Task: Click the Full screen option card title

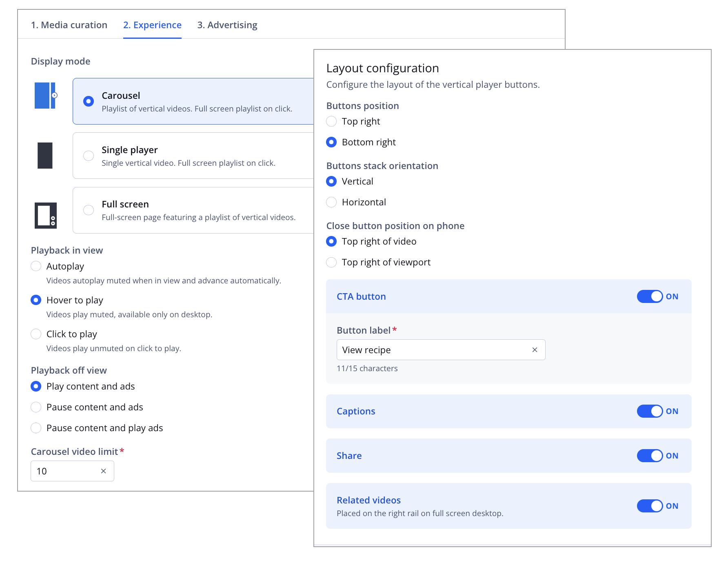Action: coord(125,204)
